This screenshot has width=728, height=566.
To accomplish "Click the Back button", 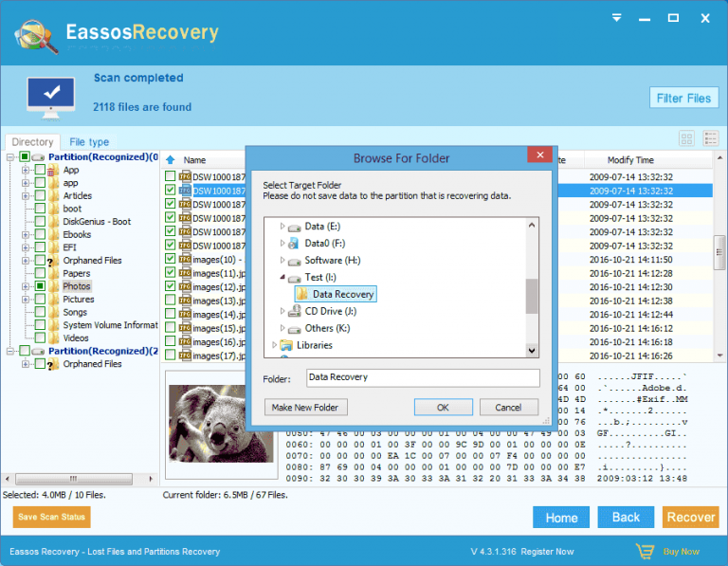I will click(x=626, y=517).
